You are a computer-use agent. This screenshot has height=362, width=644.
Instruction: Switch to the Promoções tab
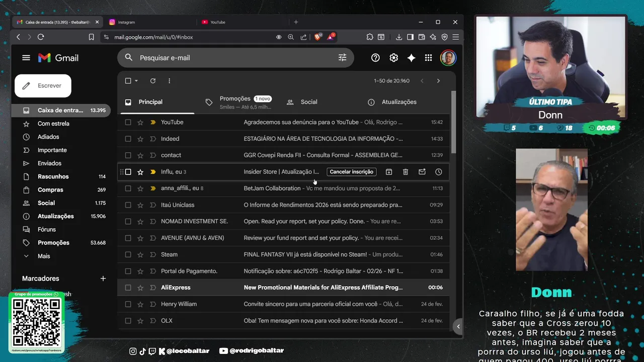[239, 102]
